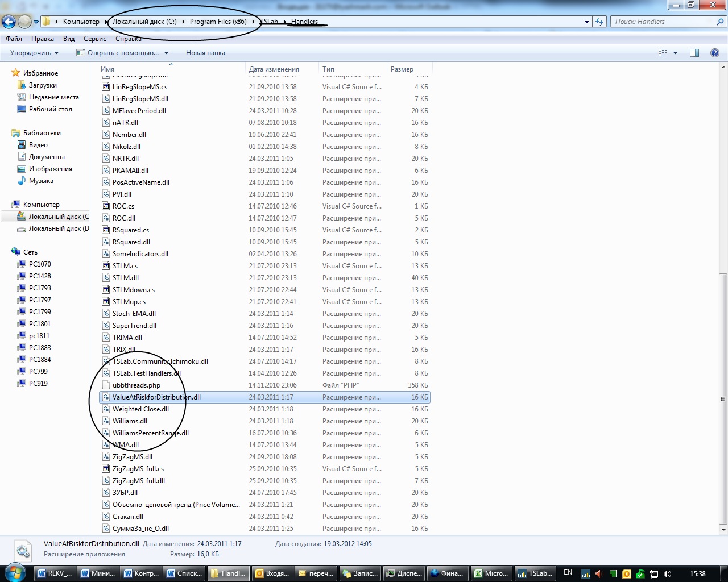Open the Сервис menu

tap(95, 39)
